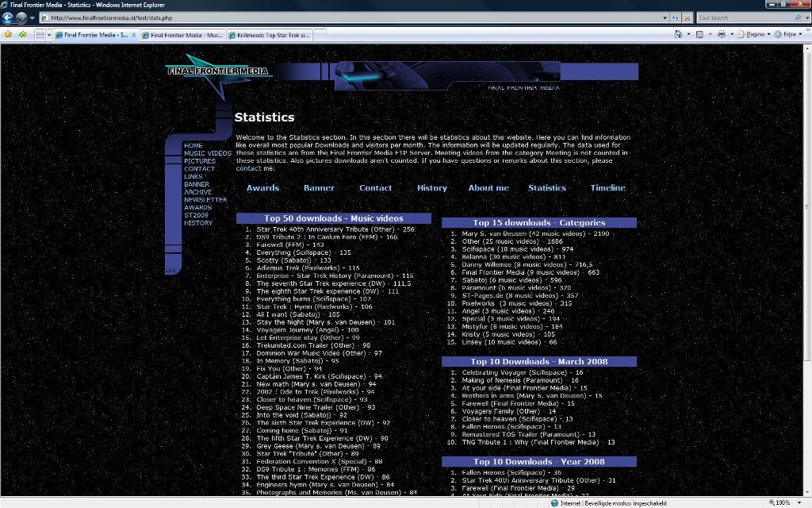The height and width of the screenshot is (508, 812).
Task: Open a new blank tab button
Action: point(320,35)
